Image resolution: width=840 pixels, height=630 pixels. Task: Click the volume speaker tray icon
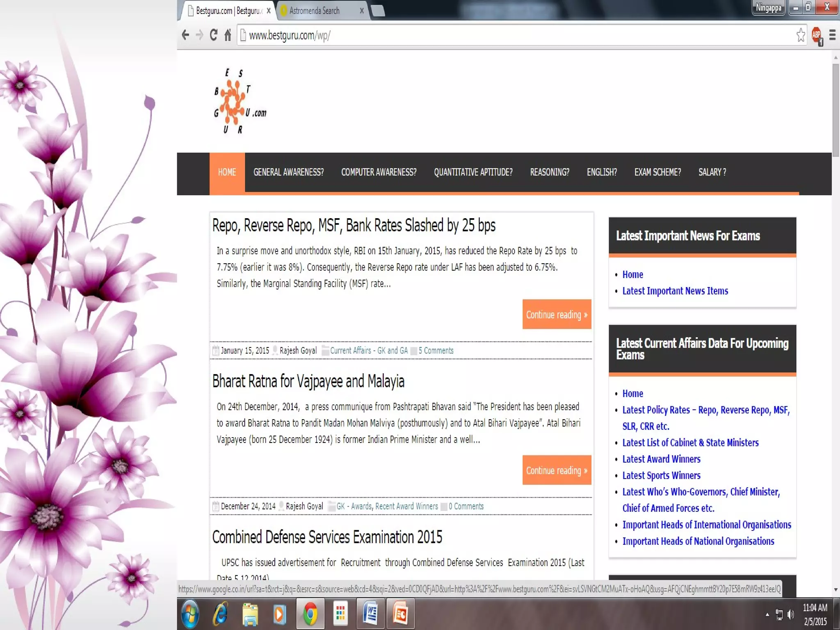click(791, 614)
